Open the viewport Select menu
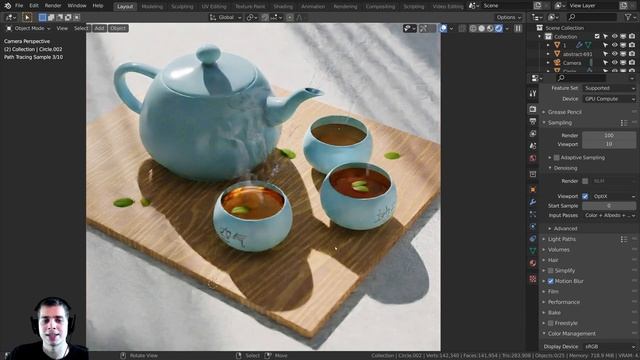 81,28
